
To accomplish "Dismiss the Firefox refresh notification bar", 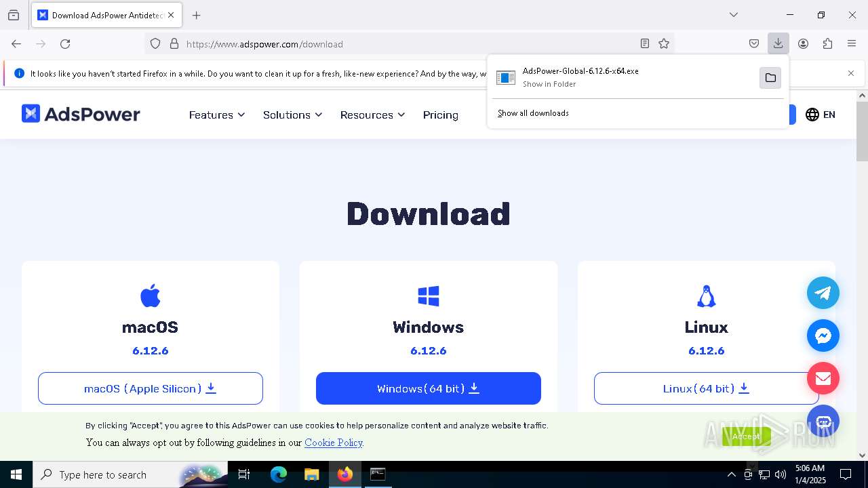I will click(x=851, y=73).
